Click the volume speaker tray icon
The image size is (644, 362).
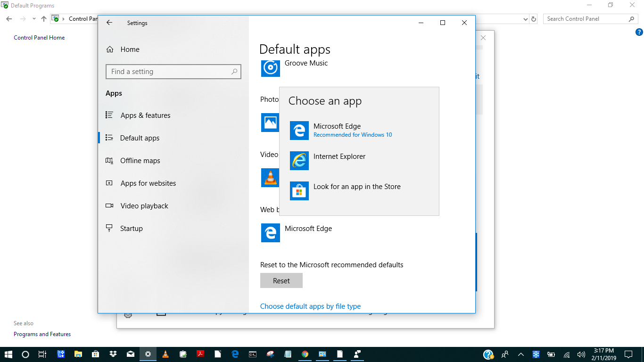pyautogui.click(x=581, y=354)
